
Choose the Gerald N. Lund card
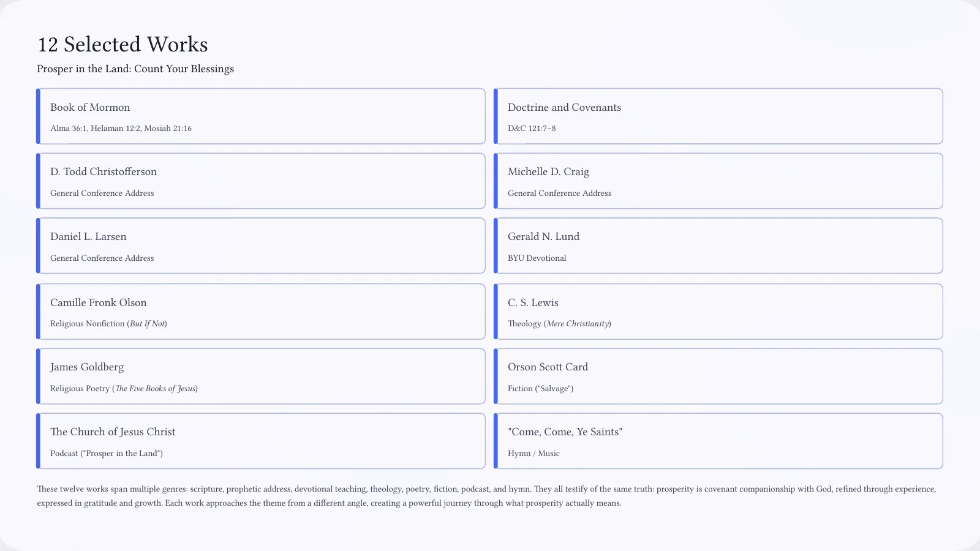pyautogui.click(x=718, y=246)
